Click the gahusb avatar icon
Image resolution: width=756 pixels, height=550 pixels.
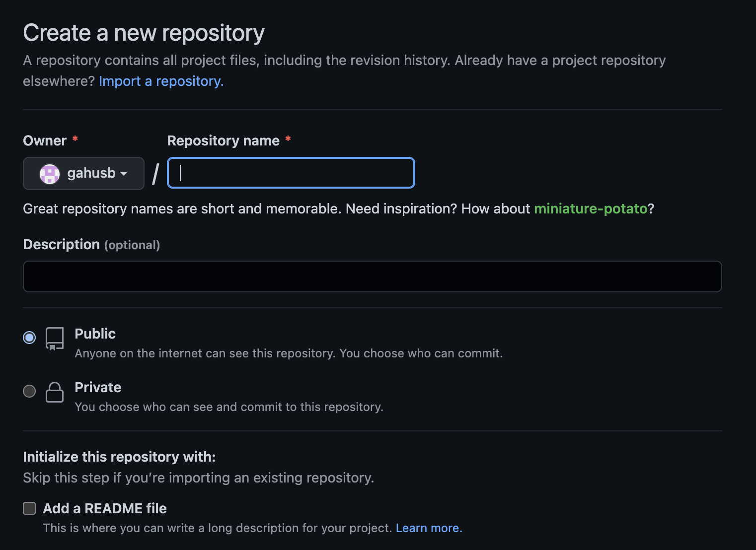tap(49, 173)
